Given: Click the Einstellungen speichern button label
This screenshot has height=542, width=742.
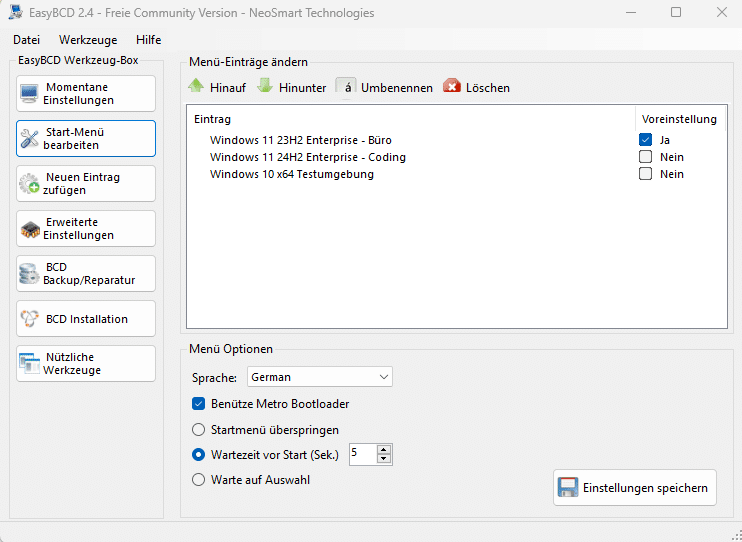Looking at the screenshot, I should pyautogui.click(x=645, y=488).
